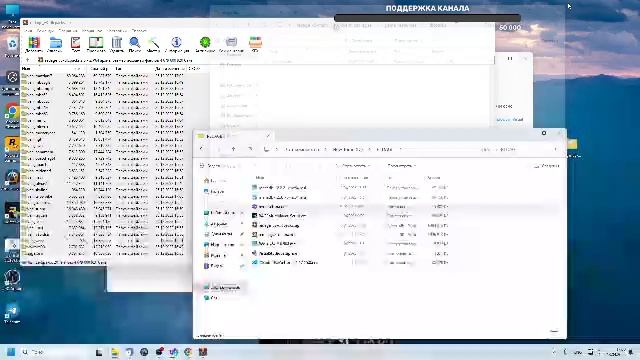Click the Back arrow in File Explorer
Screen dimensions: 640x360
pos(202,149)
